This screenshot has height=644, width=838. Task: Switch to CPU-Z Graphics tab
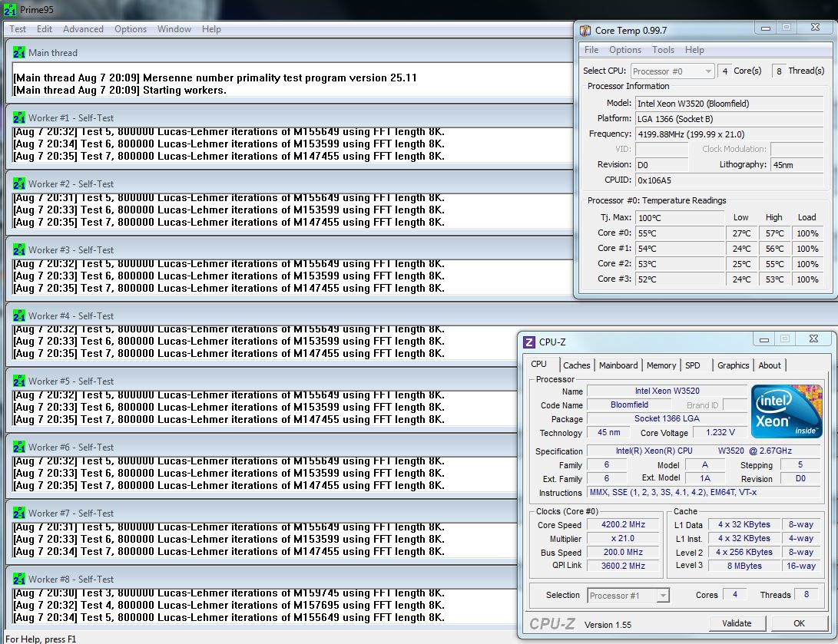pos(734,365)
